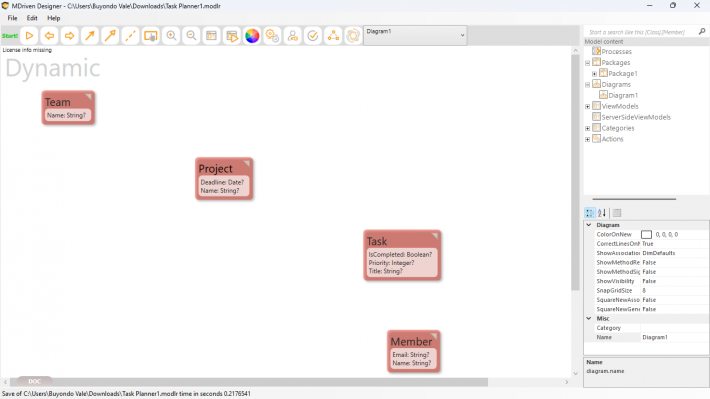Click the ShowAssociation DimDefaults value
Image resolution: width=710 pixels, height=399 pixels.
(x=674, y=253)
